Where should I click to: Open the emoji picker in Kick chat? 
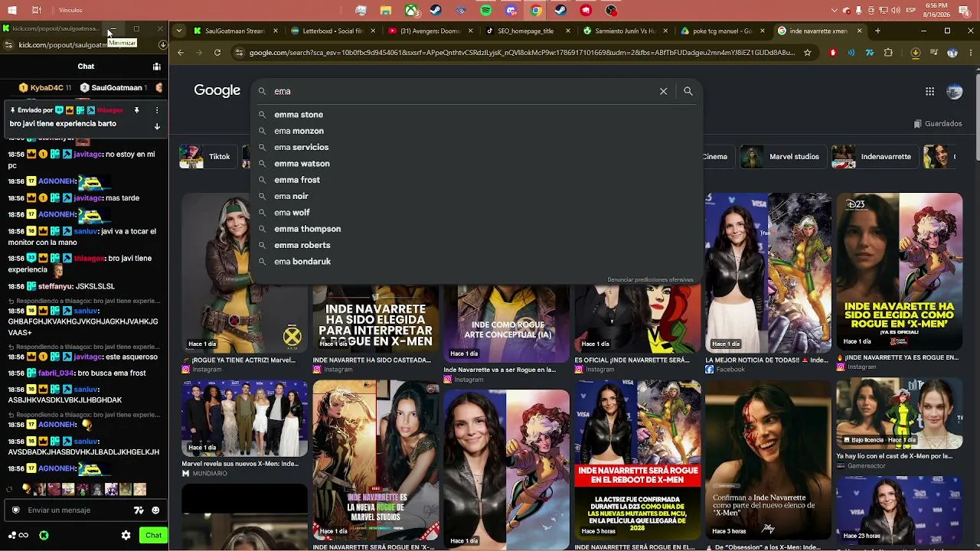[155, 510]
